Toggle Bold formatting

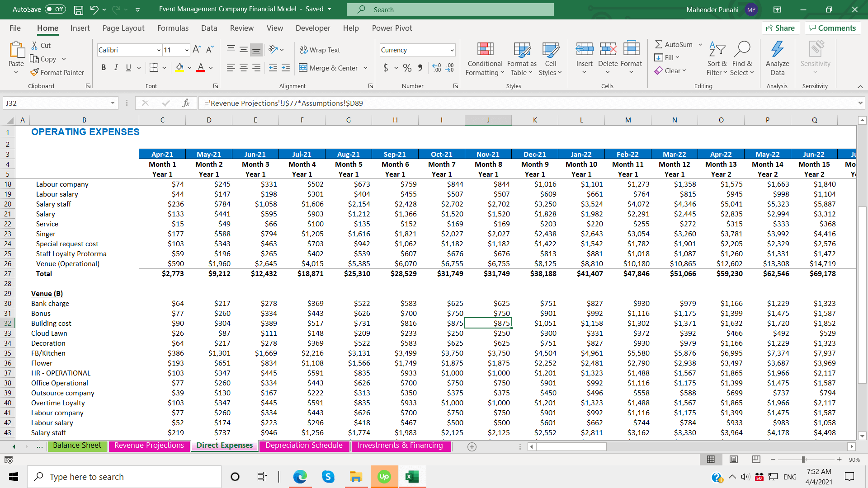pyautogui.click(x=104, y=68)
